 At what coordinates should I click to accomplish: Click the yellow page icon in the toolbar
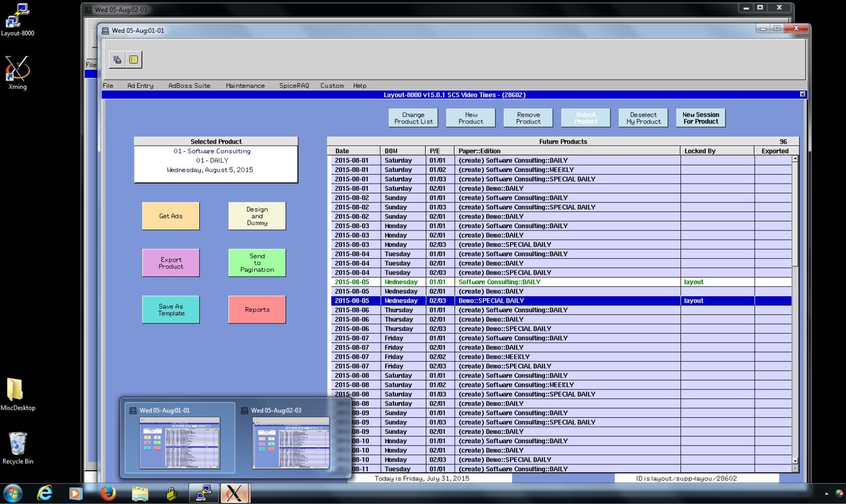click(x=134, y=60)
